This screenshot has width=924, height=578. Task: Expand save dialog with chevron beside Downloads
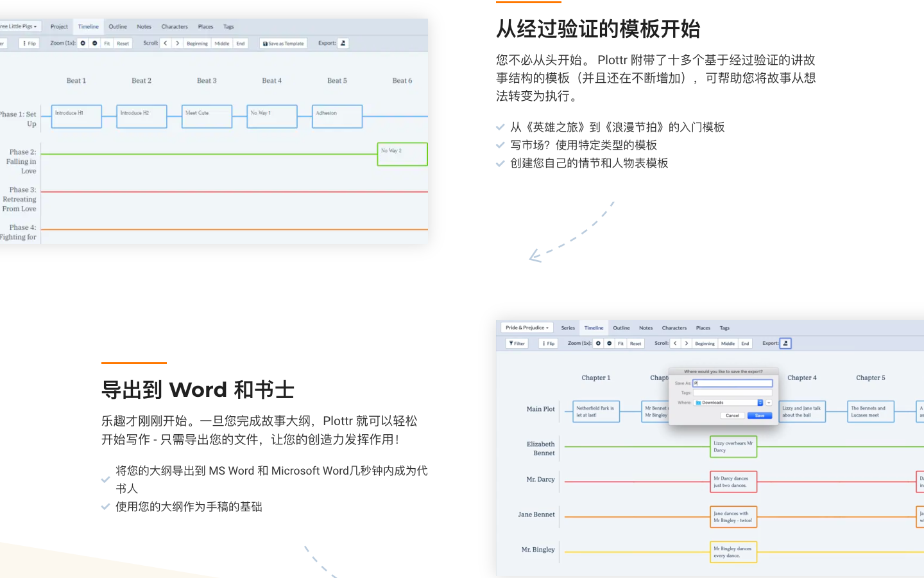click(769, 403)
